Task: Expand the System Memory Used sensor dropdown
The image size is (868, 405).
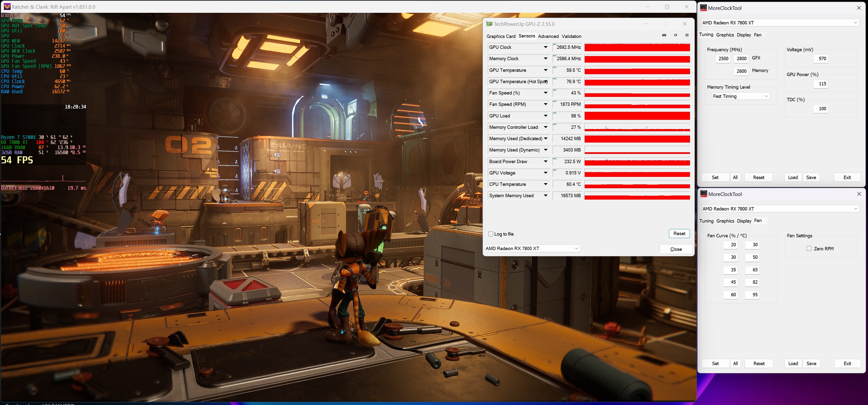Action: (x=546, y=195)
